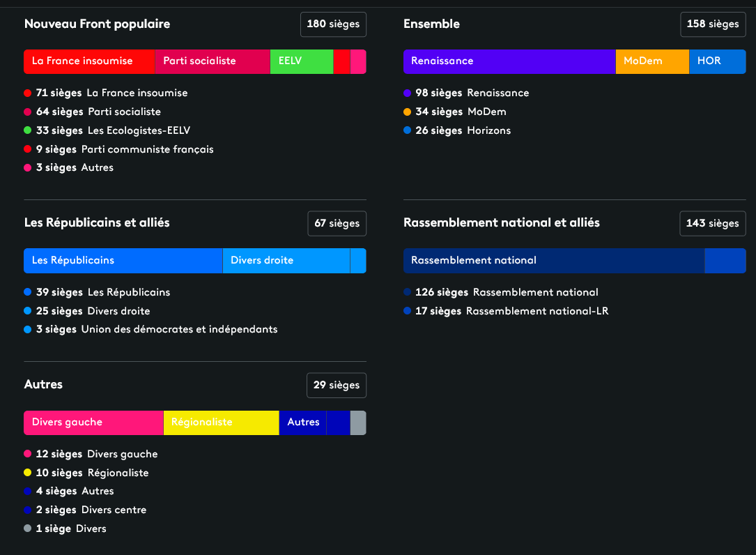Viewport: 756px width, 555px height.
Task: Click the Rassemblement national et alliés heading
Action: (501, 223)
